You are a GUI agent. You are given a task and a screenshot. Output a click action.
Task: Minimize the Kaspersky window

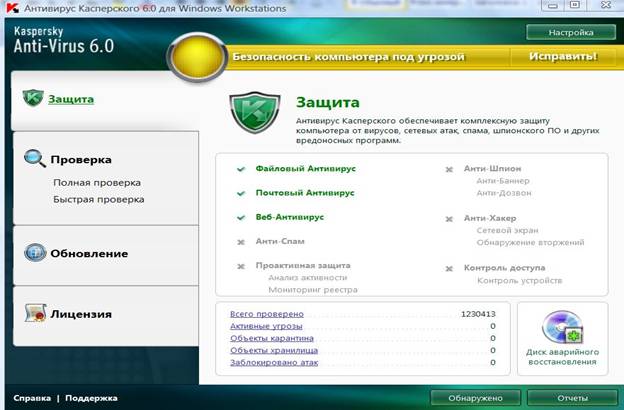(x=552, y=6)
